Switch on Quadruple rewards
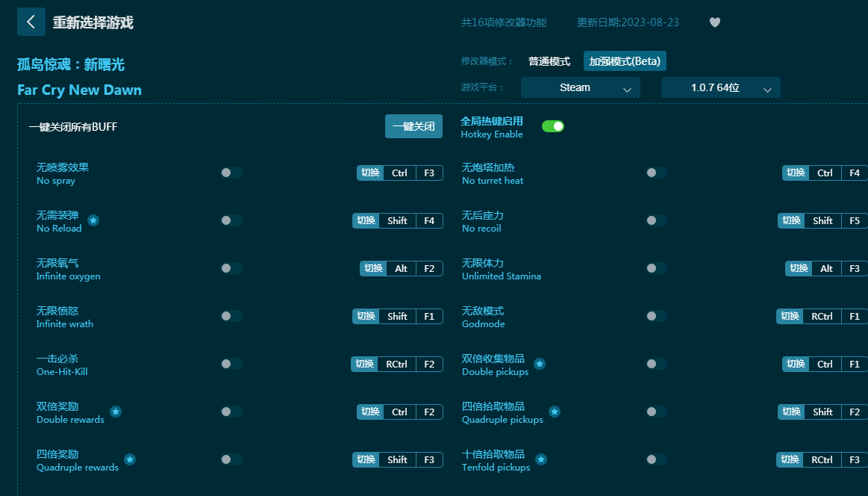868x496 pixels. [x=231, y=459]
